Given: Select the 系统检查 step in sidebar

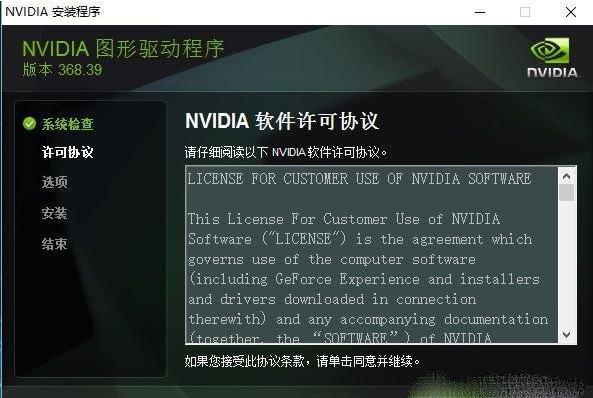Looking at the screenshot, I should point(67,124).
